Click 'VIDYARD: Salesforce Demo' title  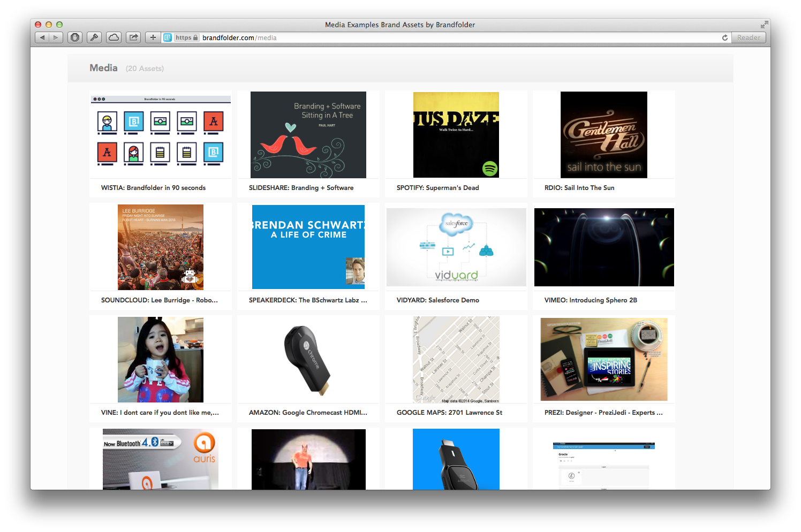tap(437, 300)
